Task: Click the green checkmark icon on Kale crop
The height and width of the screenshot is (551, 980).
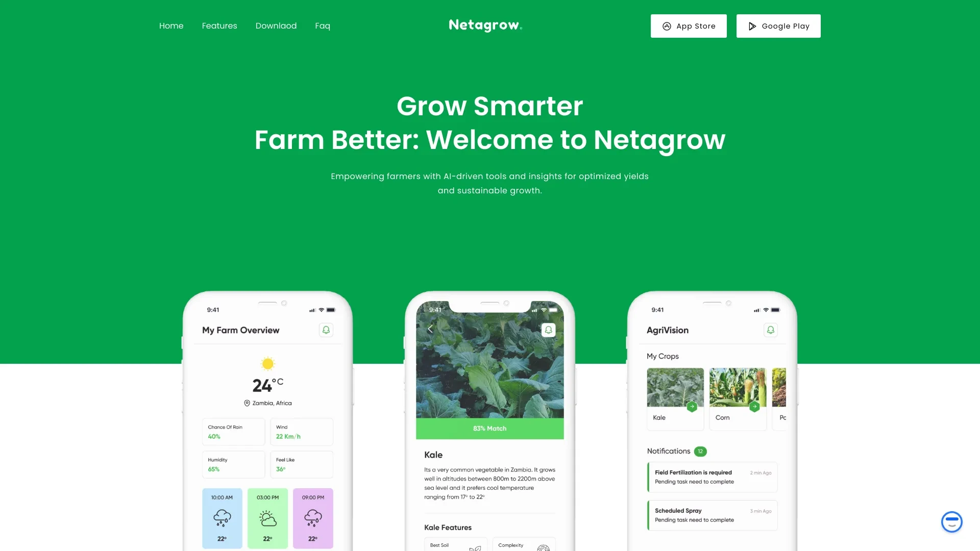Action: click(692, 406)
